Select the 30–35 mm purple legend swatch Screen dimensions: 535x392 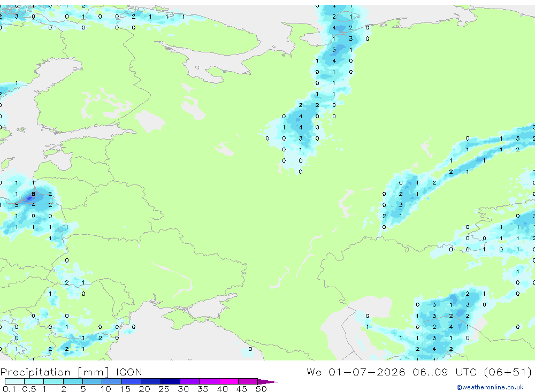[190, 381]
